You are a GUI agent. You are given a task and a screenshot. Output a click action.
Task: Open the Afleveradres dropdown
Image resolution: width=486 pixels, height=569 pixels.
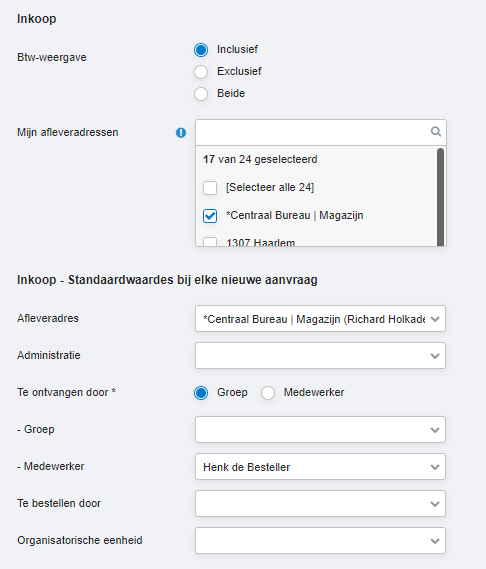tap(320, 319)
